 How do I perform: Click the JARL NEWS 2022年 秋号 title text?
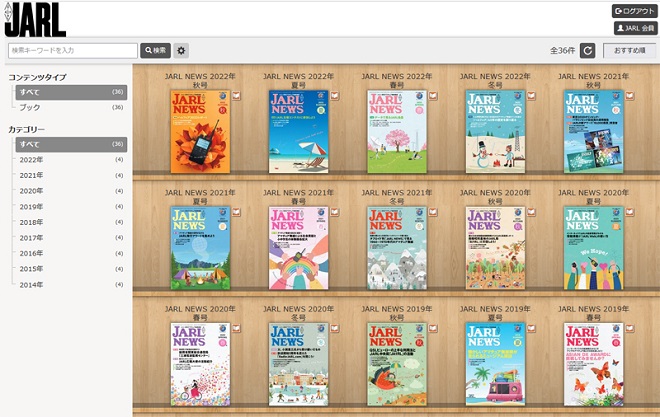(x=200, y=80)
